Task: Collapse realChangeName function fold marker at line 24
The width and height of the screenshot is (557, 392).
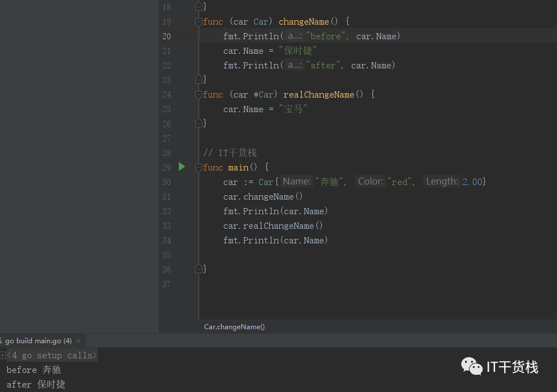Action: [x=199, y=95]
